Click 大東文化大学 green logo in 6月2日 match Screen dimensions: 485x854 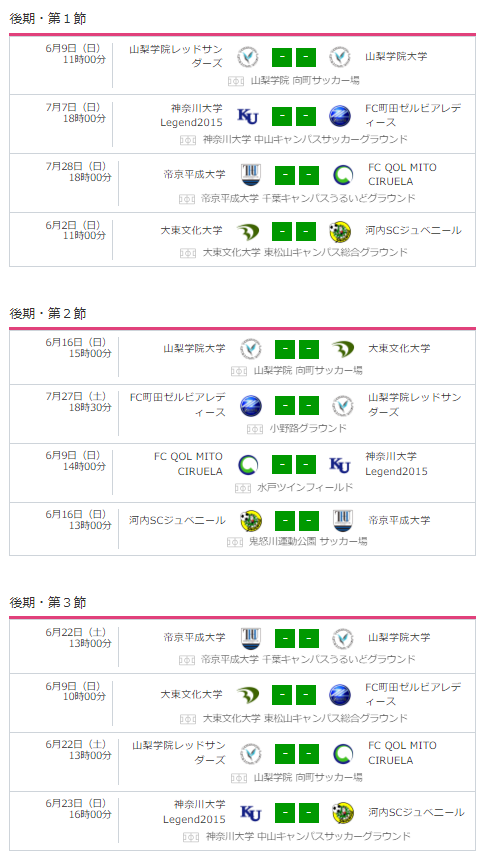[248, 231]
